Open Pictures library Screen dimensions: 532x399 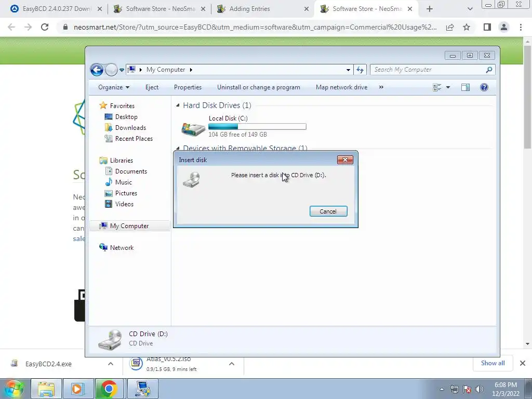pos(126,193)
